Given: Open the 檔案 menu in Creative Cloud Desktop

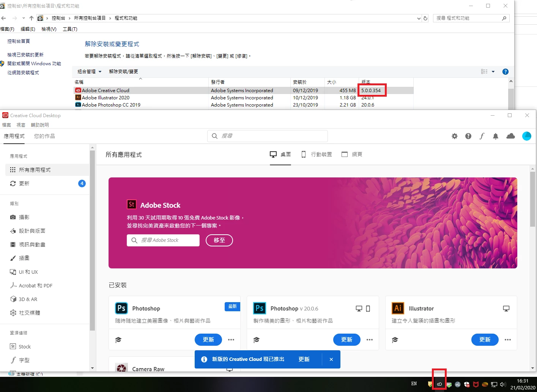Looking at the screenshot, I should pyautogui.click(x=6, y=125).
